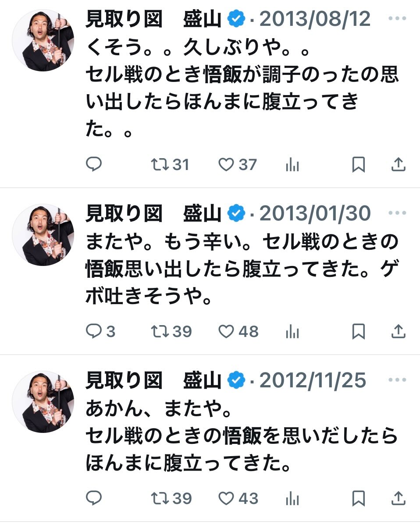420x528 pixels.
Task: Share the 2013/01/30 tweet
Action: point(398,332)
